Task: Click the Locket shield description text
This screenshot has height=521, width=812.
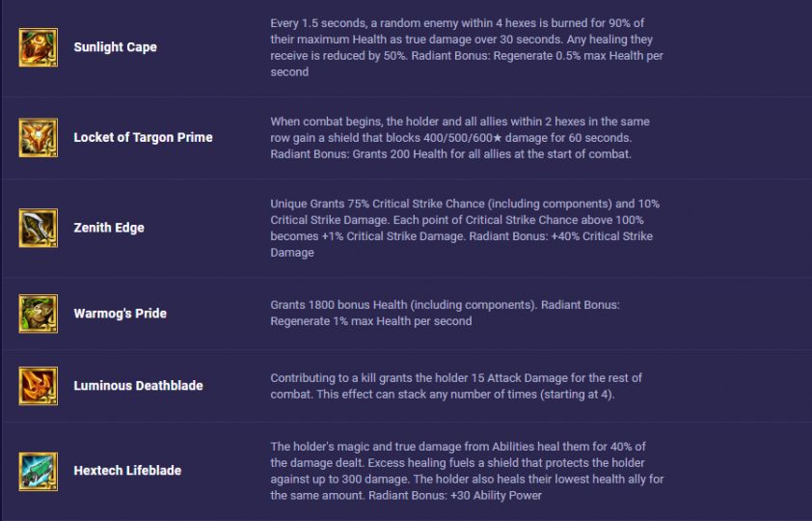Action: tap(460, 138)
